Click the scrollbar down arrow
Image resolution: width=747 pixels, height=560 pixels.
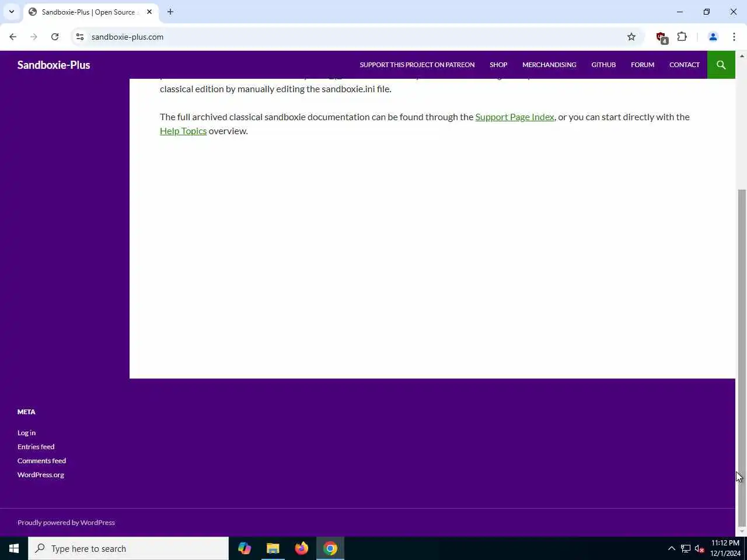pos(742,531)
